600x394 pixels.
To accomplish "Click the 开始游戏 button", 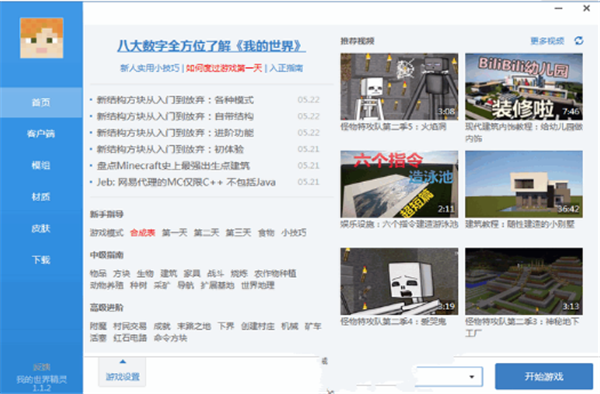I will point(544,376).
